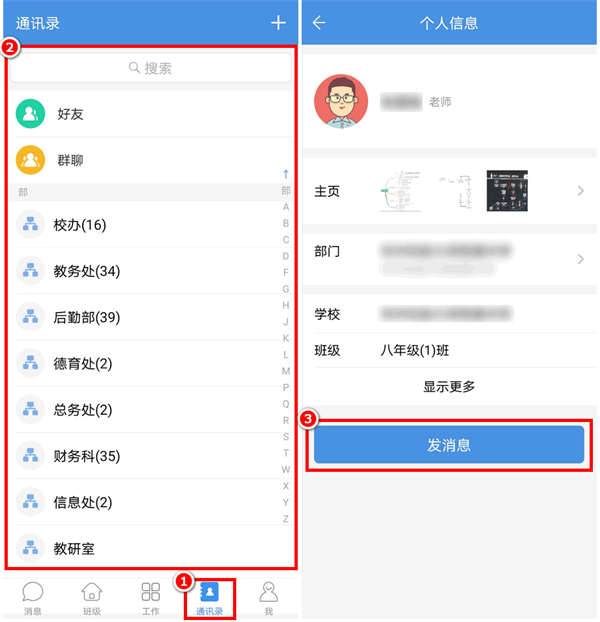Open the yellow 群聊 group icon
The image size is (600, 622).
30,160
